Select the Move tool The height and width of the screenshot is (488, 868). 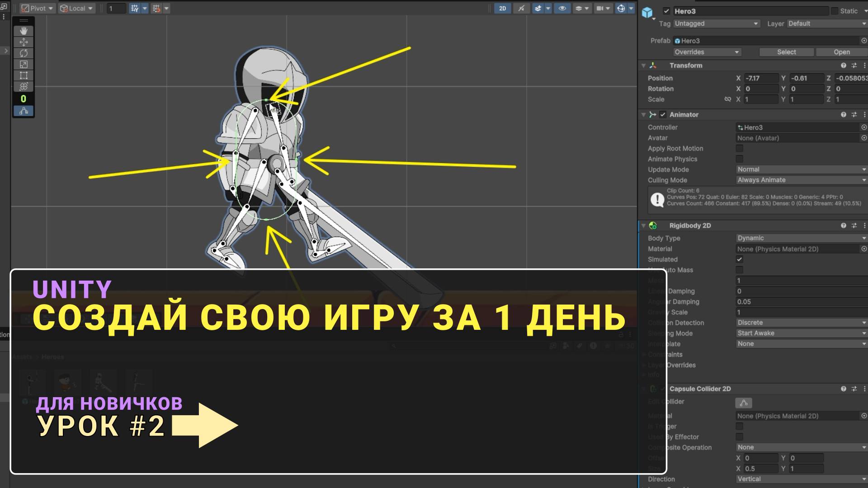24,42
